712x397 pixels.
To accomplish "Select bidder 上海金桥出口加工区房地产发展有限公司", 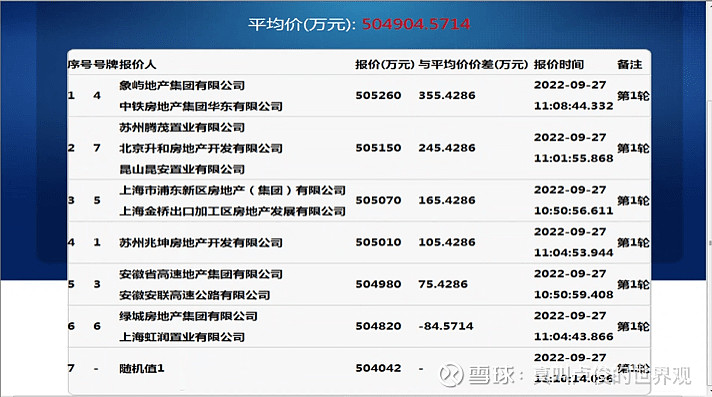I will click(x=232, y=211).
